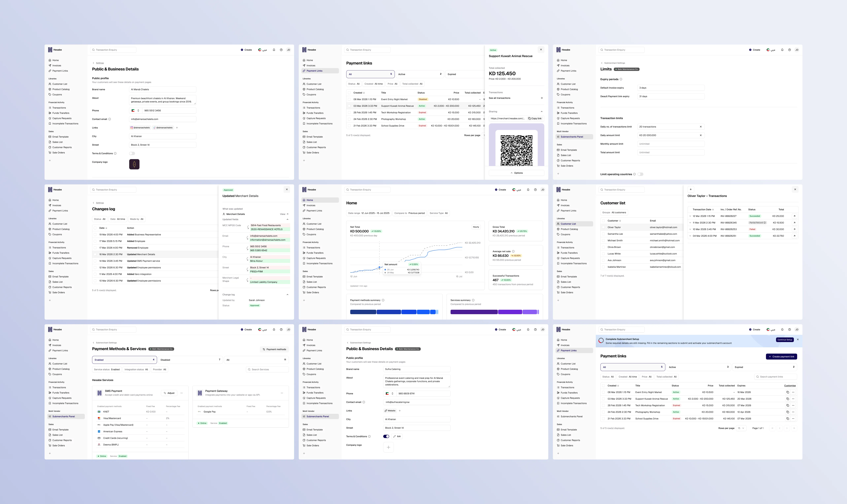Image resolution: width=847 pixels, height=504 pixels.
Task: Open notifications bell on the Limits screen
Action: pos(782,50)
